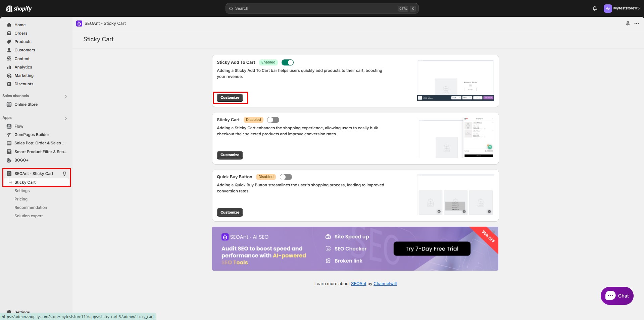View the Sticky Cart preview image

click(x=455, y=137)
